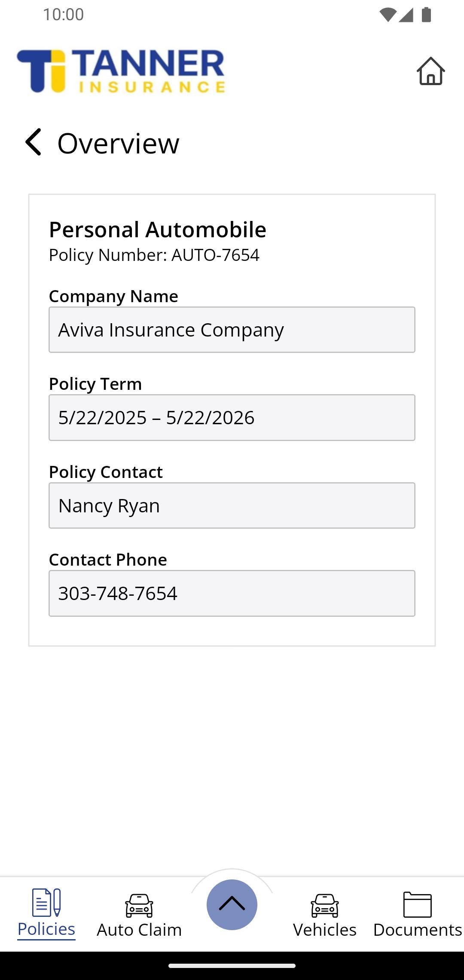Tap the Contact Phone field 303-748-7654

[232, 593]
